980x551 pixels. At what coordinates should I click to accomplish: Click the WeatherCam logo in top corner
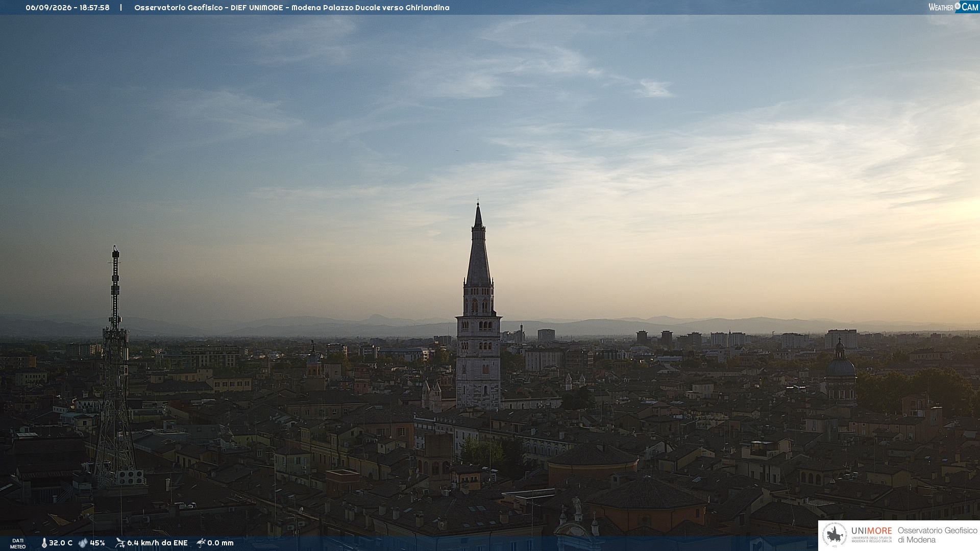tap(953, 7)
